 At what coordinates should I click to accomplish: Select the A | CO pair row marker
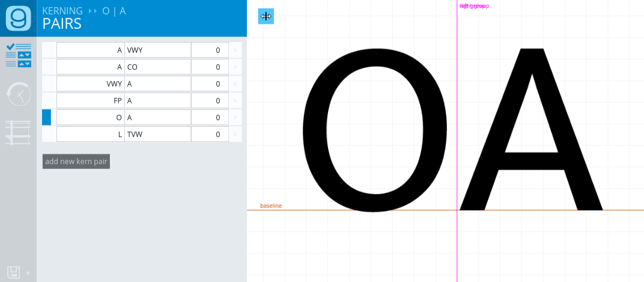pyautogui.click(x=47, y=67)
